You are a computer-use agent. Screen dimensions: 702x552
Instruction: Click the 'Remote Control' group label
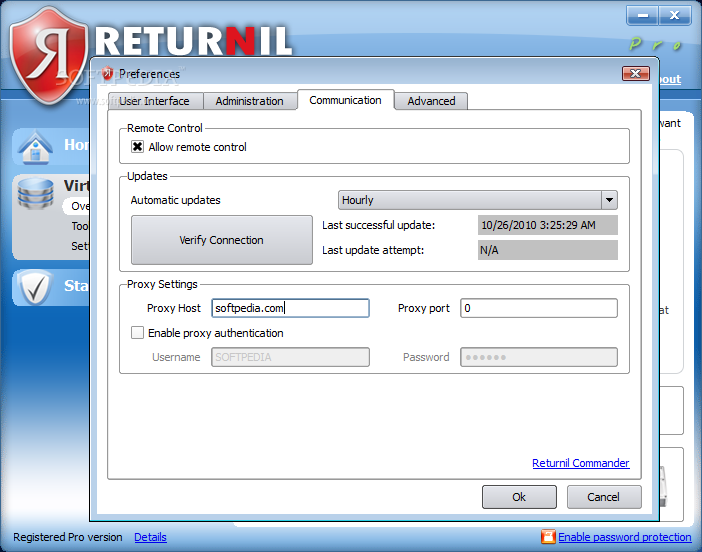coord(165,128)
